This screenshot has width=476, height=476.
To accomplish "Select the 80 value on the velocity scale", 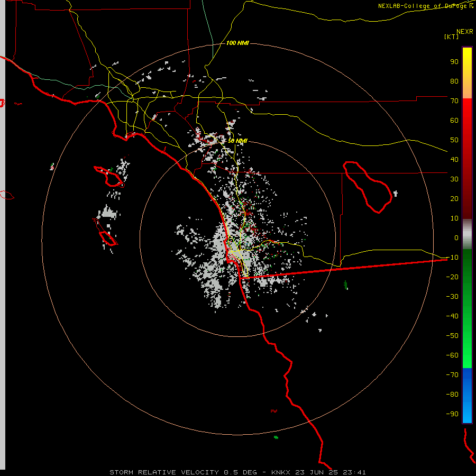I will coord(454,81).
